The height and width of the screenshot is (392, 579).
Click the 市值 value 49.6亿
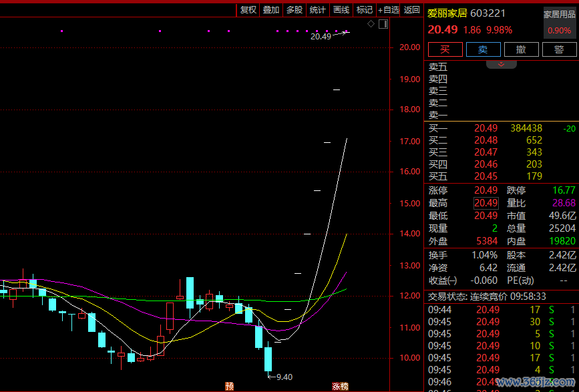[562, 216]
